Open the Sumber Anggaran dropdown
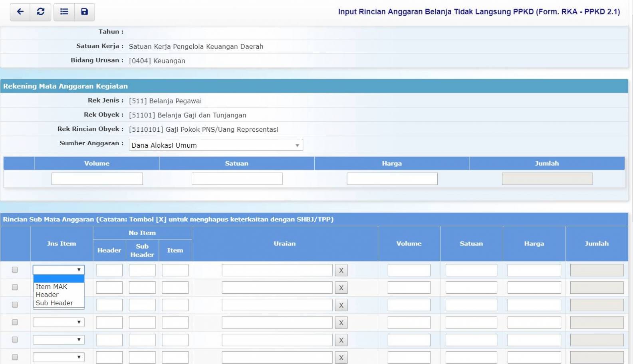 click(x=216, y=145)
